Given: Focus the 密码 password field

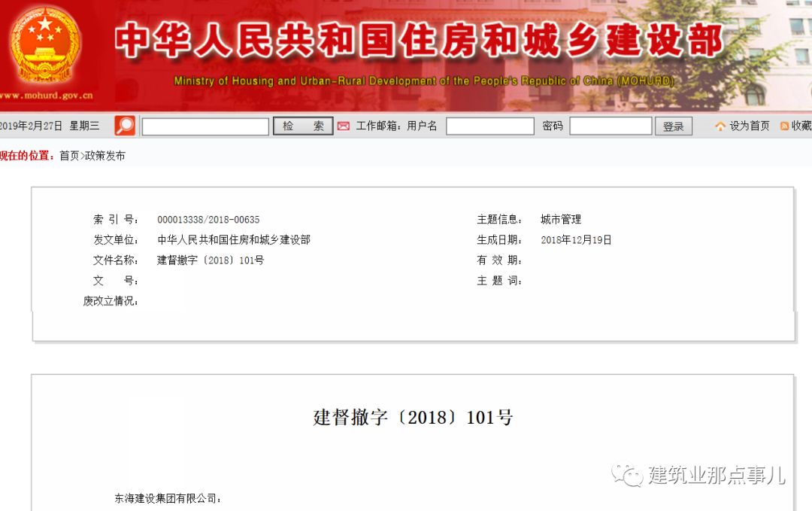Looking at the screenshot, I should click(611, 126).
